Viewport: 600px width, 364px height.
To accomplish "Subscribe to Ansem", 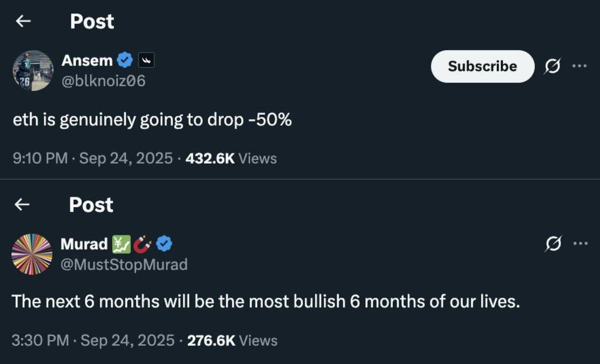I will [x=483, y=66].
